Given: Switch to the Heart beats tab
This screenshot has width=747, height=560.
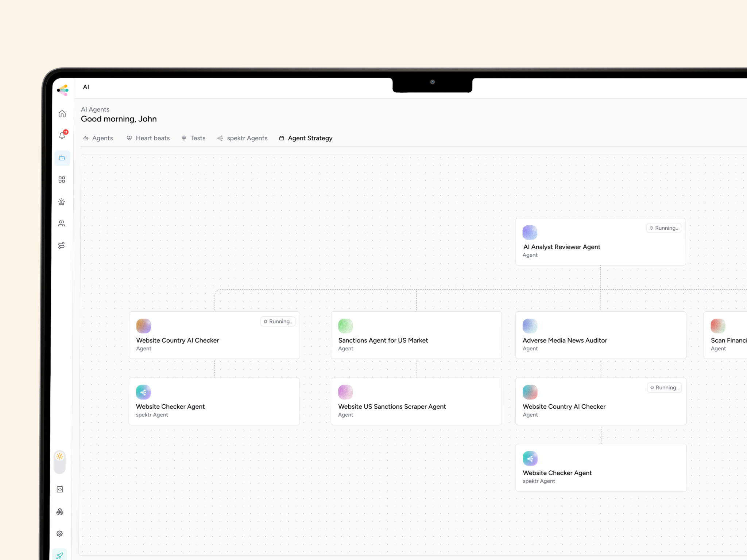Looking at the screenshot, I should tap(148, 138).
